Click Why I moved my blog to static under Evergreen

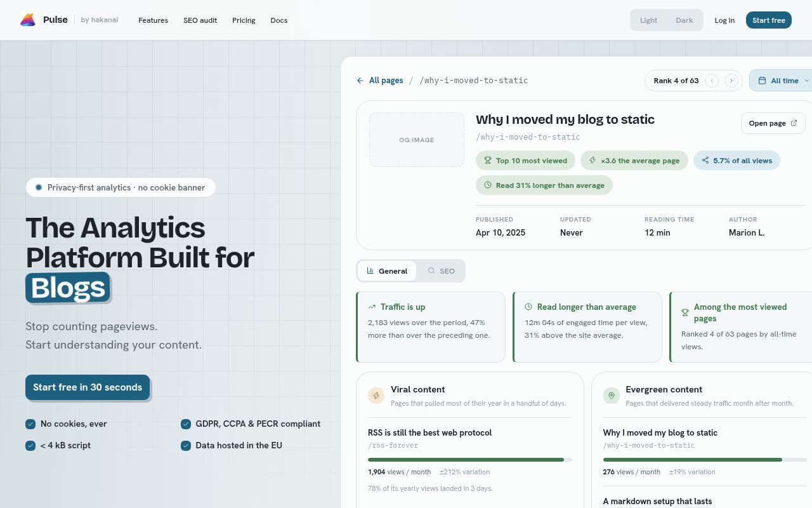[x=660, y=432]
